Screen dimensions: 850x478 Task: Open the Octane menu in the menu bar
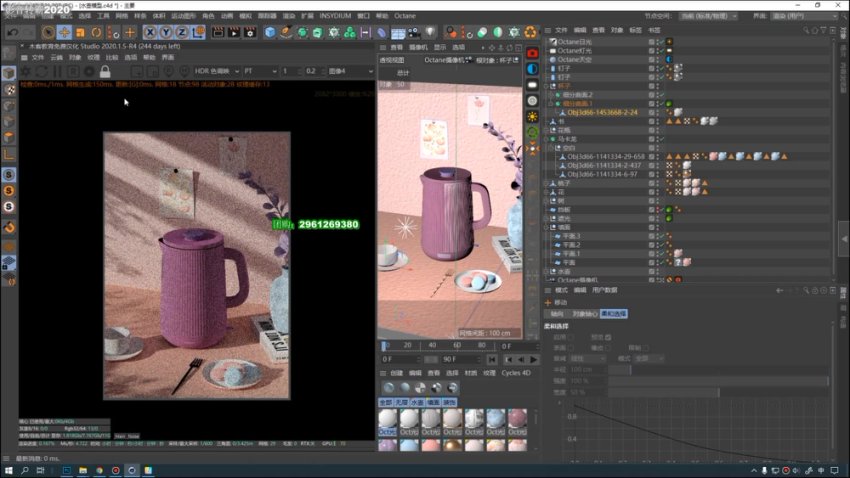(404, 16)
